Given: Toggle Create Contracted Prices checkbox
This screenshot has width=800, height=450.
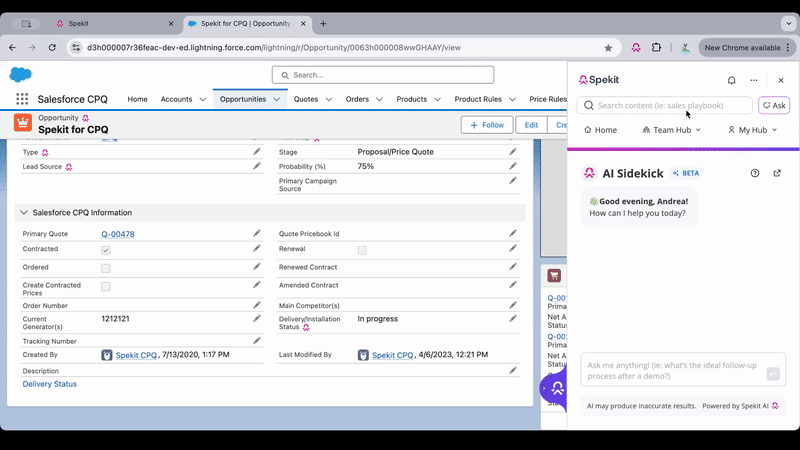Looking at the screenshot, I should coord(106,287).
